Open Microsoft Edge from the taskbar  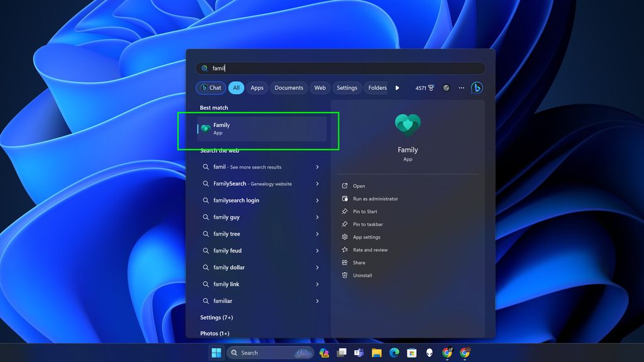click(x=394, y=353)
